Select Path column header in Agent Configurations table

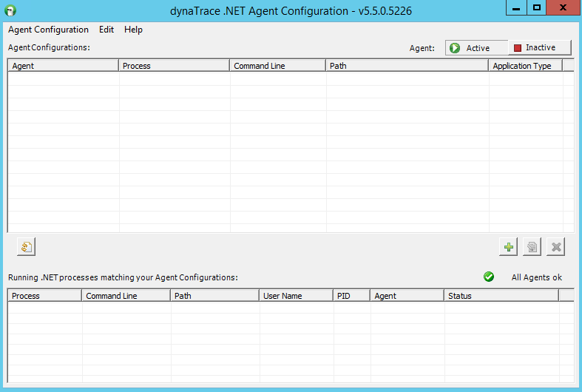click(407, 66)
